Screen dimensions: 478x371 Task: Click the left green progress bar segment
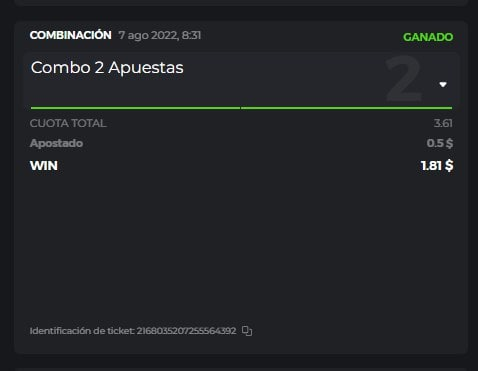(x=135, y=108)
